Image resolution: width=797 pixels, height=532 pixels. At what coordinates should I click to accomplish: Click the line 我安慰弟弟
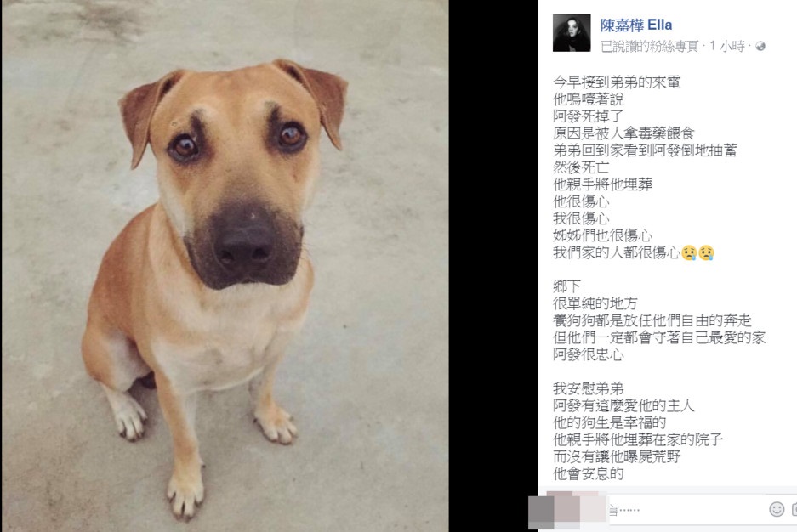(x=588, y=388)
